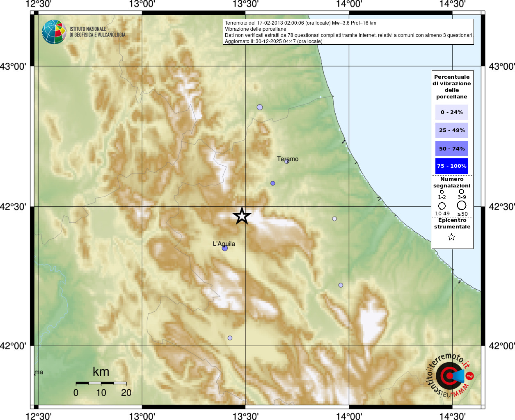Click the 10-49 reports circle in legend
515x420 pixels.
click(x=442, y=206)
